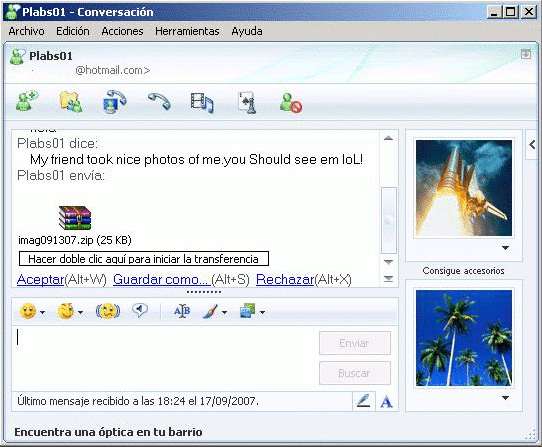This screenshot has width=542, height=447.
Task: Click the Rechazar link to decline transfer
Action: [285, 279]
